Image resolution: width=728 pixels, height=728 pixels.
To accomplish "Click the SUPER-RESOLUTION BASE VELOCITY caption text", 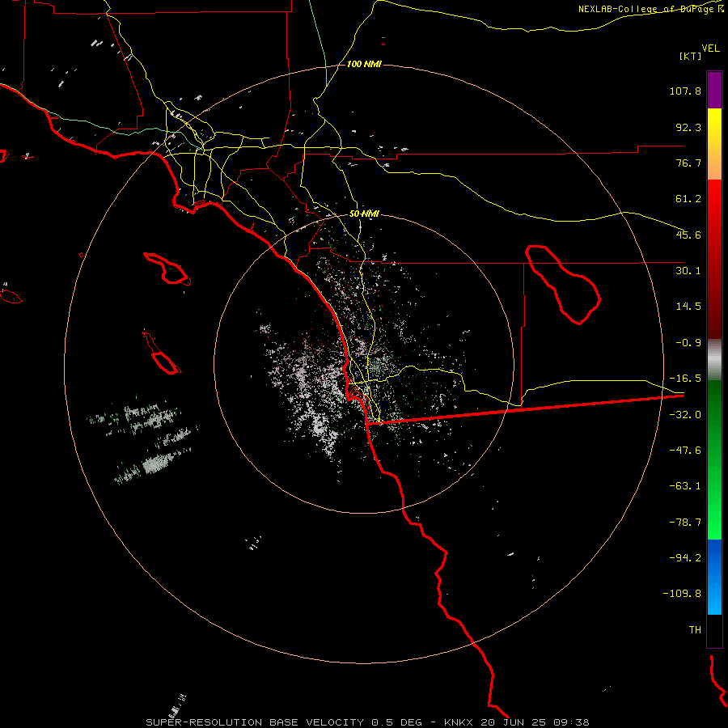I will coord(255,722).
